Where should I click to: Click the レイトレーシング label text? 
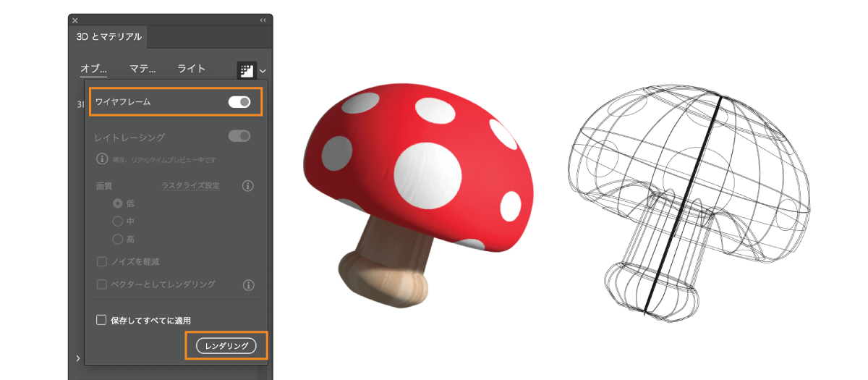tap(130, 137)
